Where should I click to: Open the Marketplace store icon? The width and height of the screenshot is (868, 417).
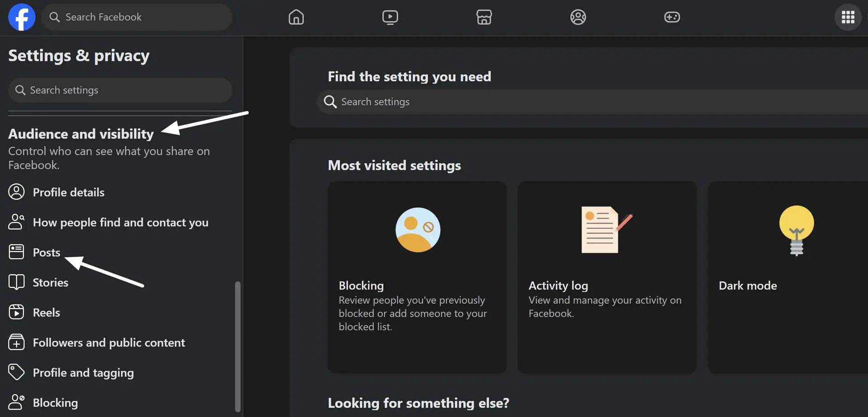coord(484,17)
